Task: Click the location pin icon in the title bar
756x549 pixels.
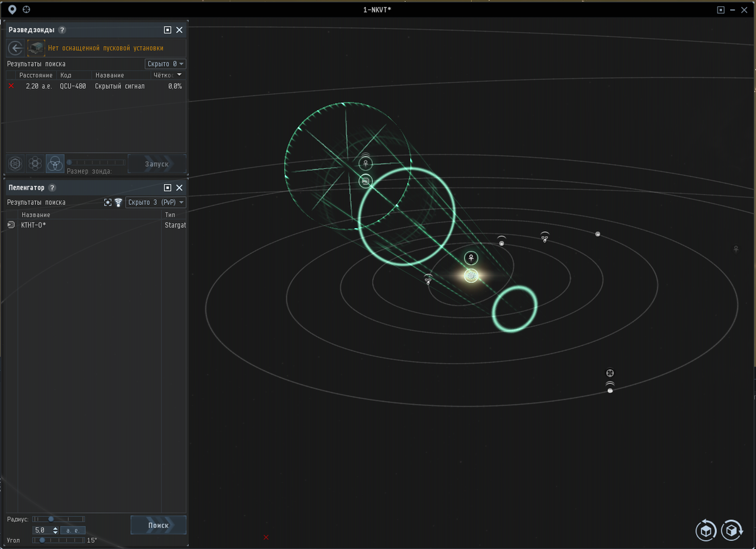Action: click(x=11, y=9)
